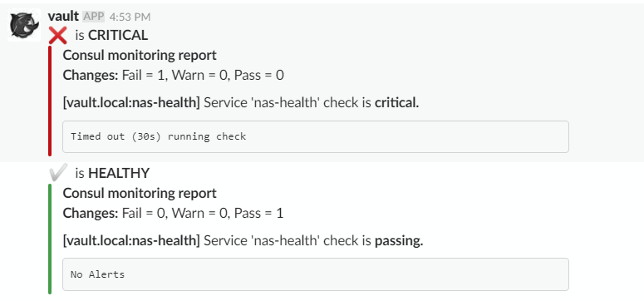
Task: Click the APP badge next to vault
Action: click(94, 17)
